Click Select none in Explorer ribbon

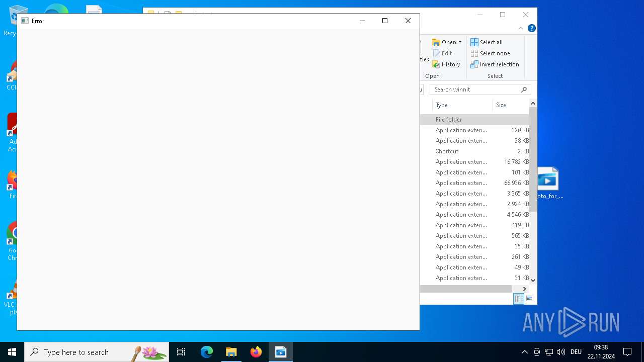490,53
